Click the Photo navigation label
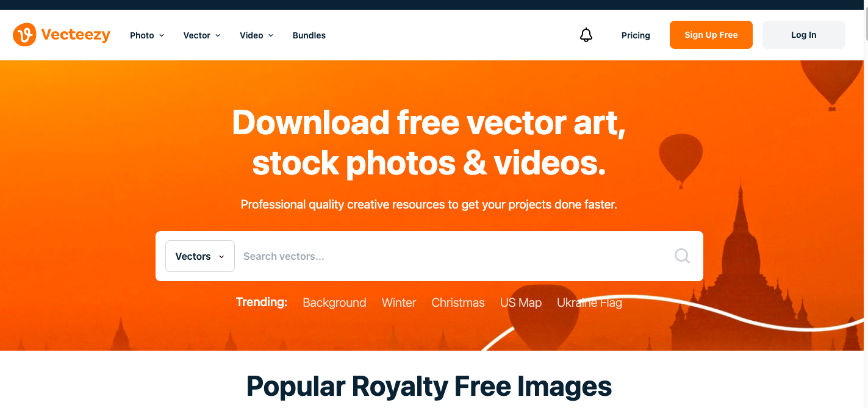Viewport: 868px width, 408px height. pos(142,35)
